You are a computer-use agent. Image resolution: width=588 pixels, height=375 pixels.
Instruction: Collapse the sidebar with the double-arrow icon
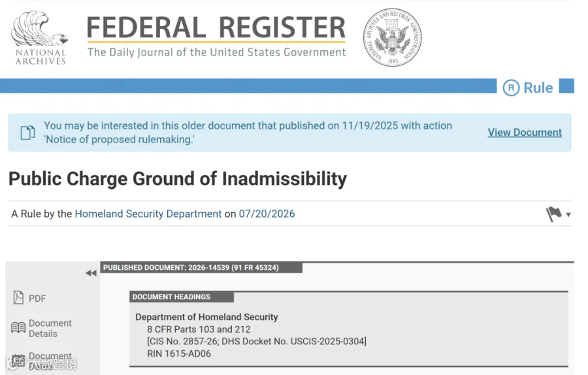click(x=91, y=273)
